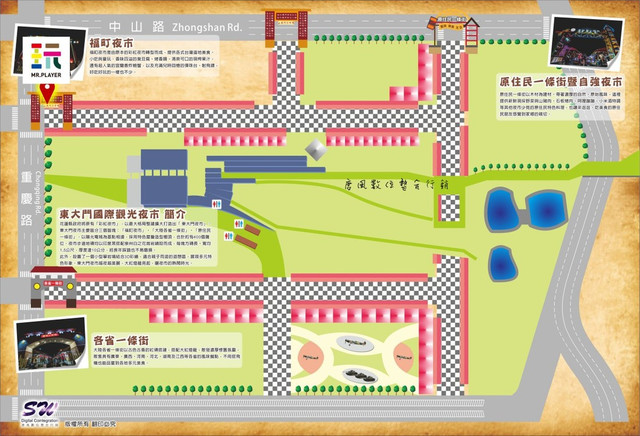Click the SU Digital Contagion logo
This screenshot has width=640, height=436.
coord(38,410)
